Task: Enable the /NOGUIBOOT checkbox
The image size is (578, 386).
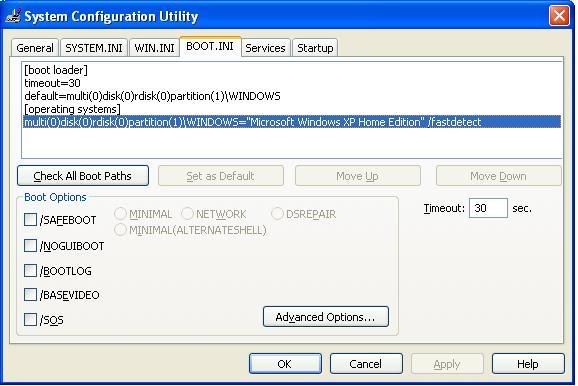Action: tap(30, 245)
